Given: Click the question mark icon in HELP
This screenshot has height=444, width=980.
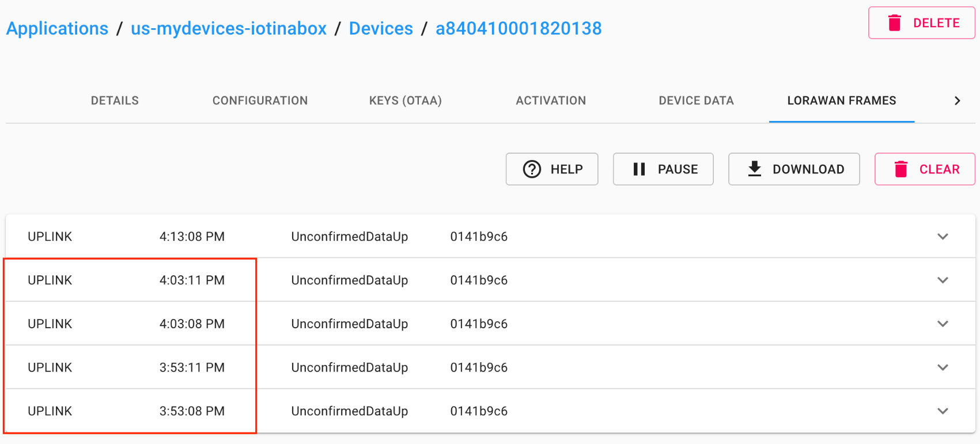Looking at the screenshot, I should tap(532, 169).
